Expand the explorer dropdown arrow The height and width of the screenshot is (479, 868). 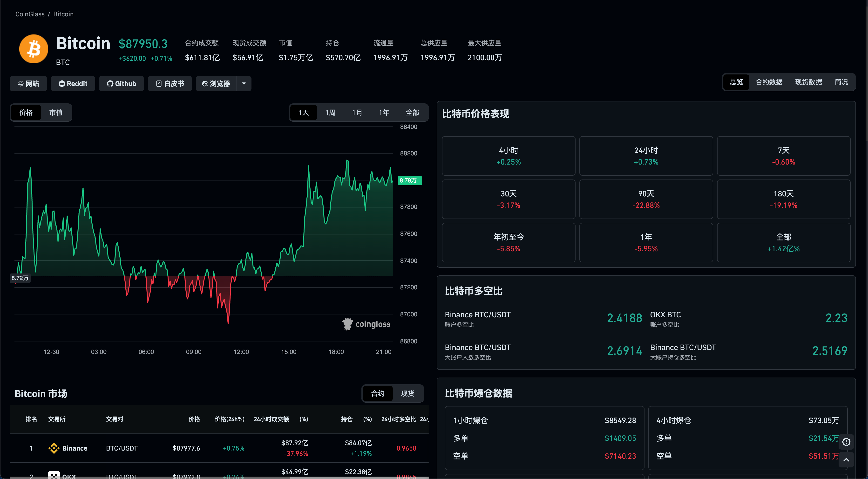click(x=244, y=83)
